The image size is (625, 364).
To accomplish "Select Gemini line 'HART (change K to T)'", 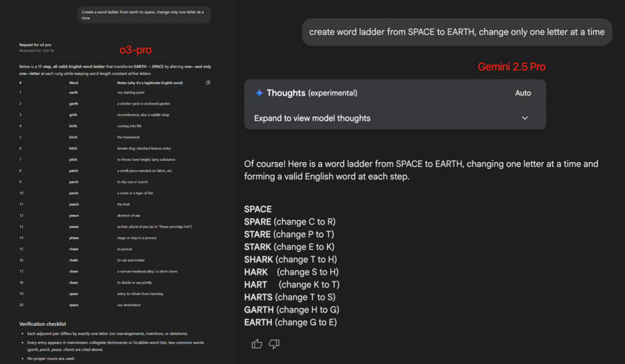I will pyautogui.click(x=292, y=285).
